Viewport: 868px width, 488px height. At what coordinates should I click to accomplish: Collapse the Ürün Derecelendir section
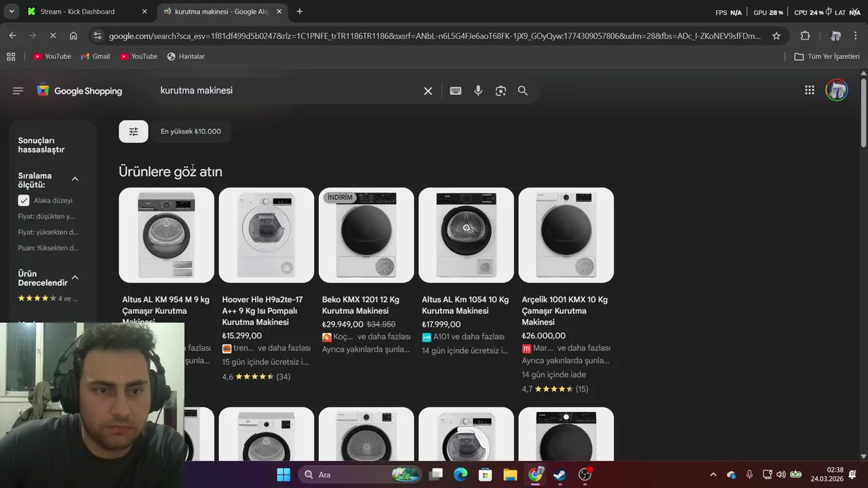(75, 278)
